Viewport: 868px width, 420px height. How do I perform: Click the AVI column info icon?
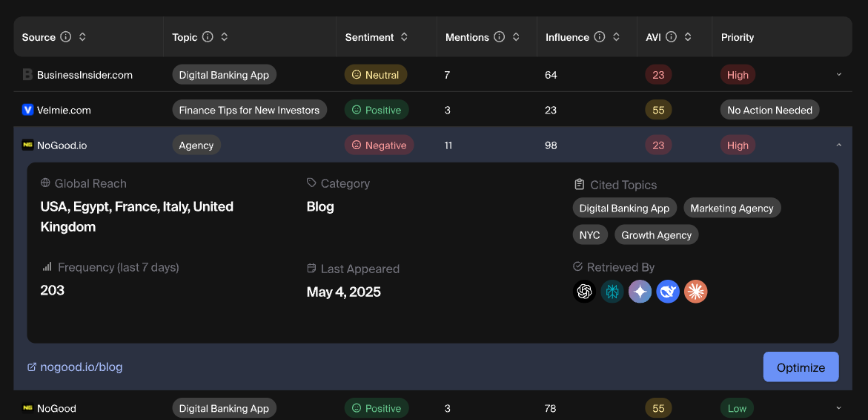point(671,37)
